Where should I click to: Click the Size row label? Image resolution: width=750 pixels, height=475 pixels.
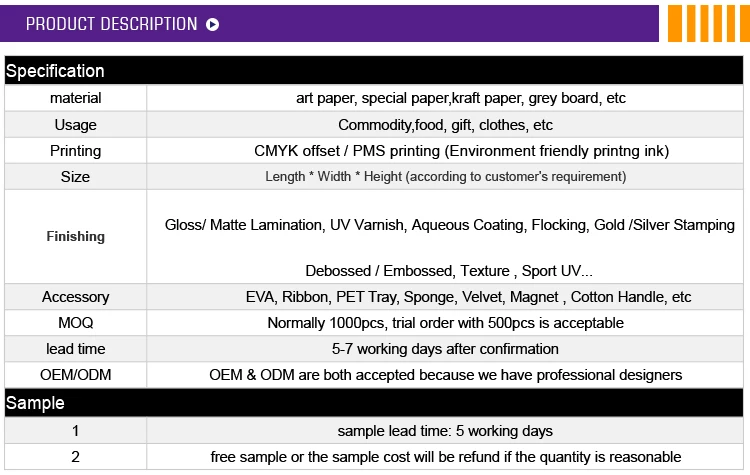(75, 177)
